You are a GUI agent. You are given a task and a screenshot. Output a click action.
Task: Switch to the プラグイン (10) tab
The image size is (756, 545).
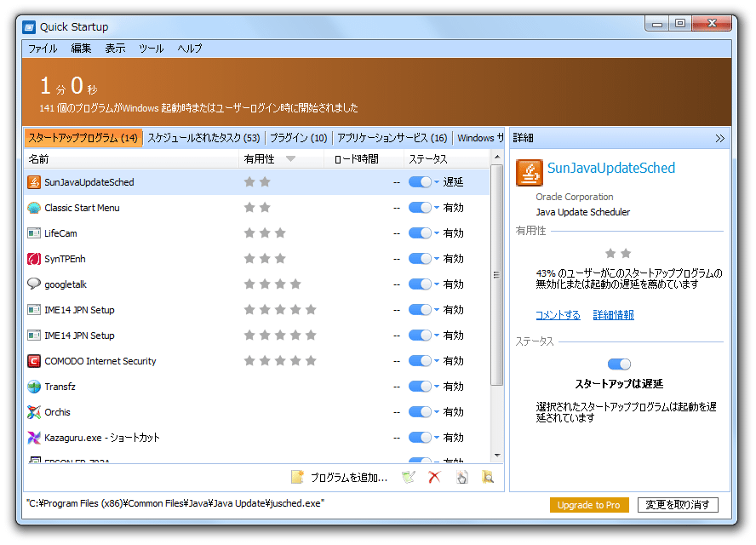pos(299,139)
